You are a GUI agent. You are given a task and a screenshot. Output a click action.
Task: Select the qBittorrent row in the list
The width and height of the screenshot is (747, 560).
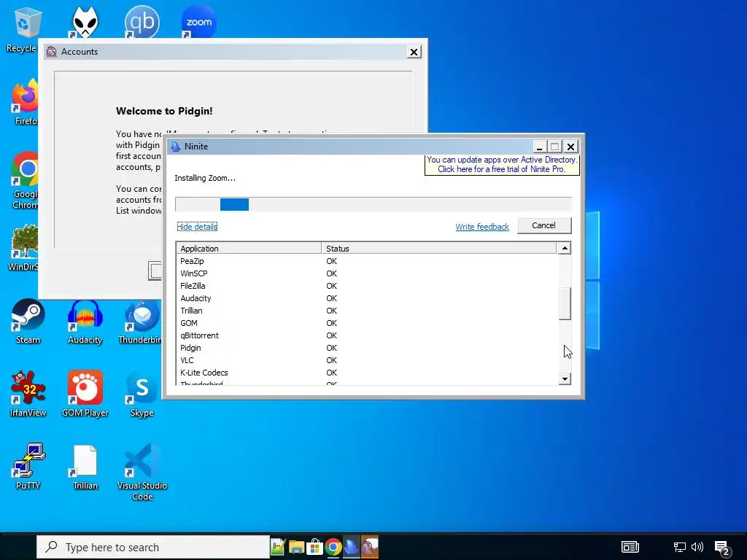(367, 335)
